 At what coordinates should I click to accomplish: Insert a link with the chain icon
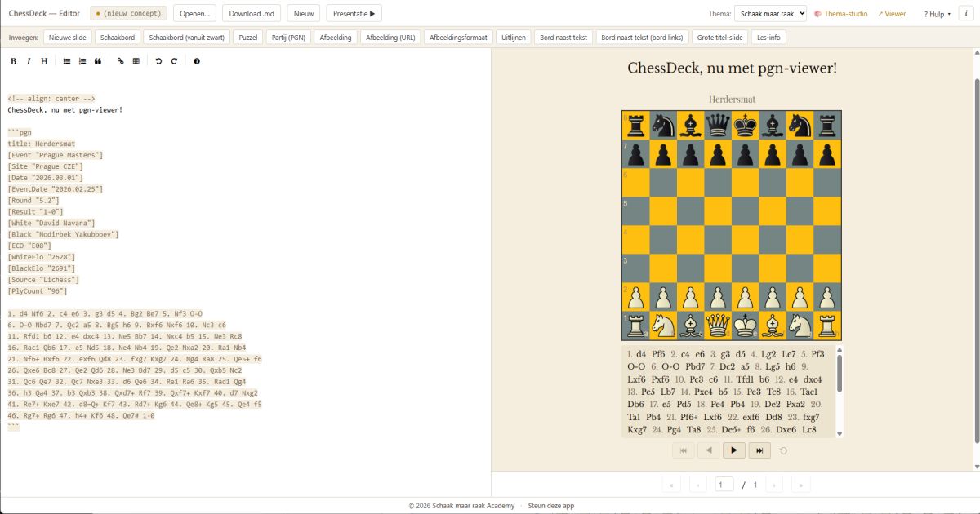pyautogui.click(x=121, y=61)
